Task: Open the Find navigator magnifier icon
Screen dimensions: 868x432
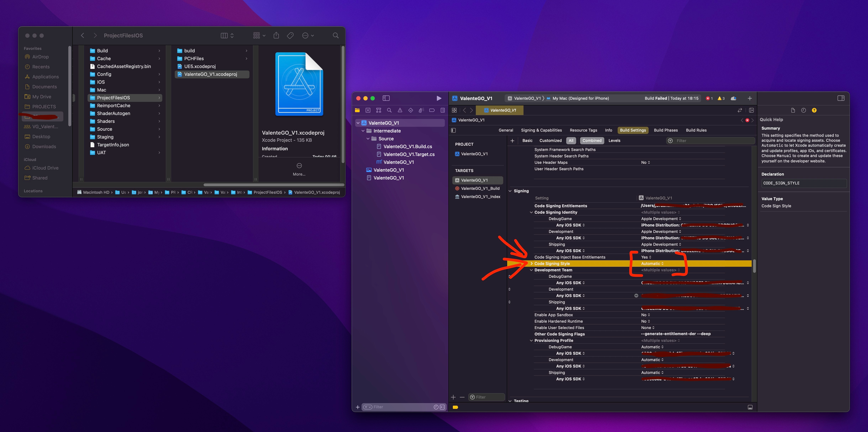Action: [x=389, y=110]
